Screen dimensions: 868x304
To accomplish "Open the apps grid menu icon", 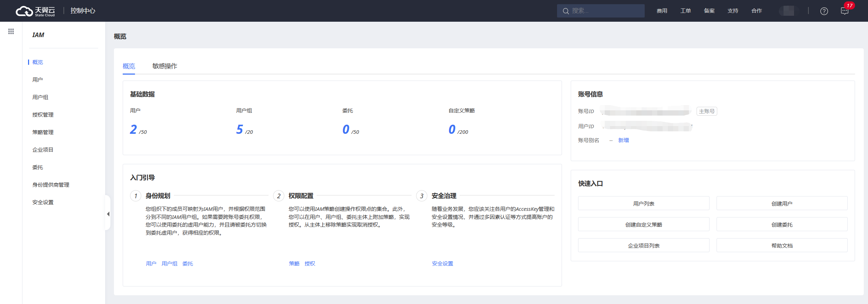I will 11,32.
